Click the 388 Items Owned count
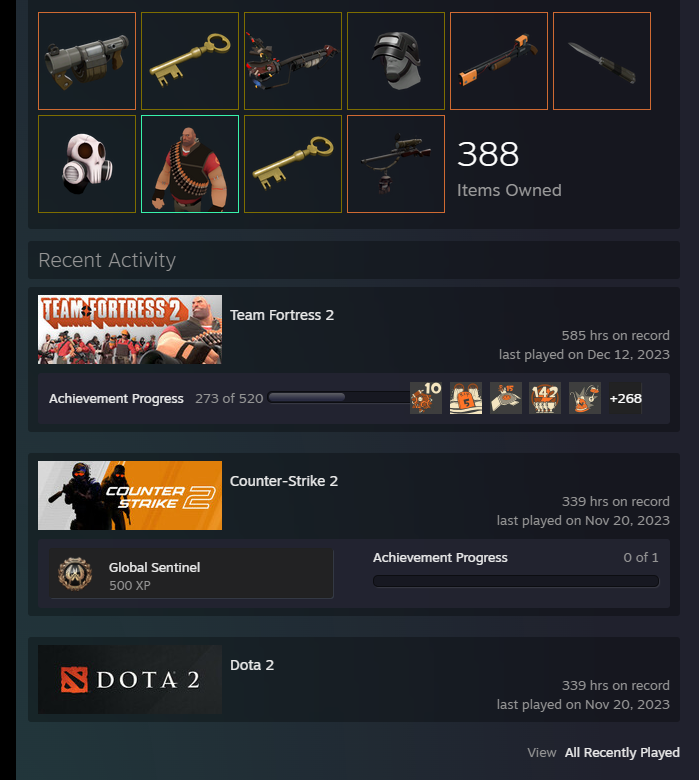699x780 pixels. click(x=509, y=169)
